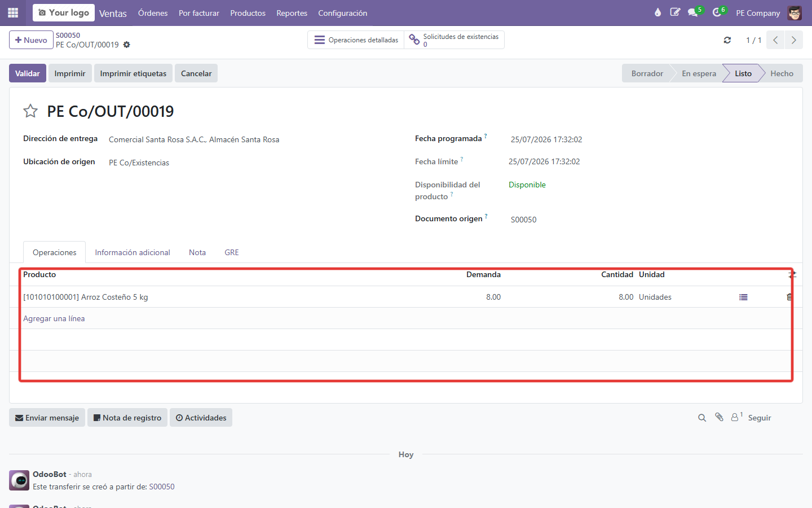Open the gear actions menu beside PE Co/OUT/00019
The width and height of the screenshot is (812, 508).
[x=127, y=45]
